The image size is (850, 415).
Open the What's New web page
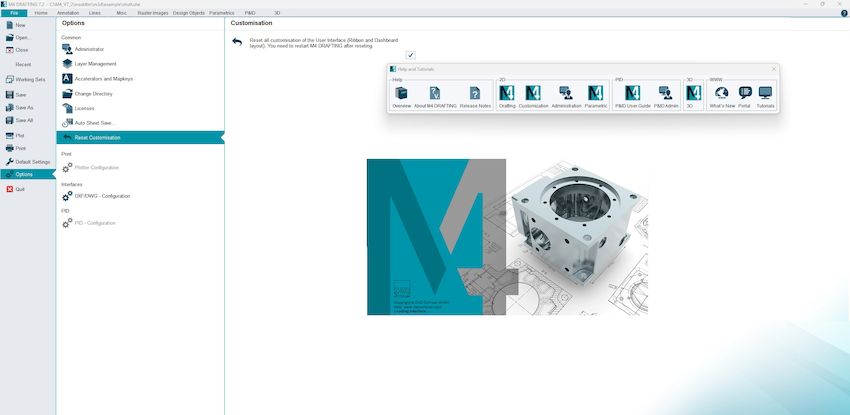point(722,94)
